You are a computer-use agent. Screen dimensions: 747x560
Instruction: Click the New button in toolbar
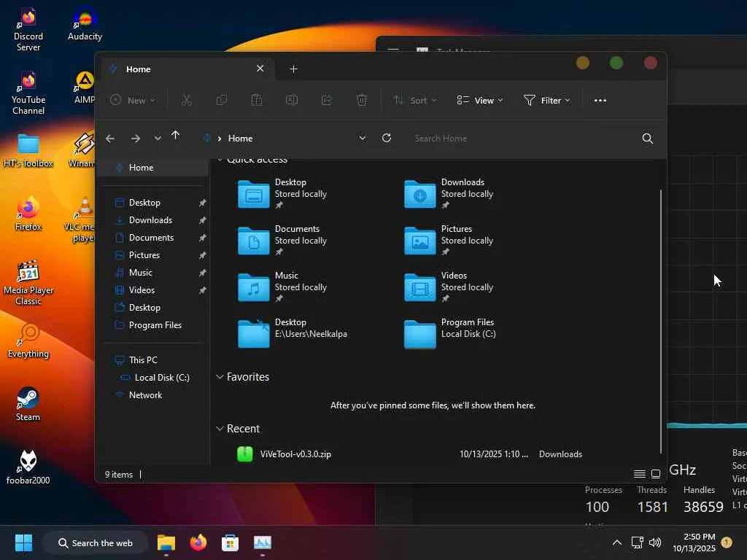(x=133, y=101)
